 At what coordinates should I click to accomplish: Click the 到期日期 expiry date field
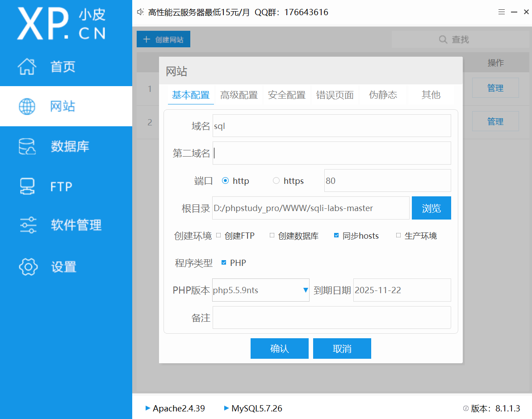point(402,290)
